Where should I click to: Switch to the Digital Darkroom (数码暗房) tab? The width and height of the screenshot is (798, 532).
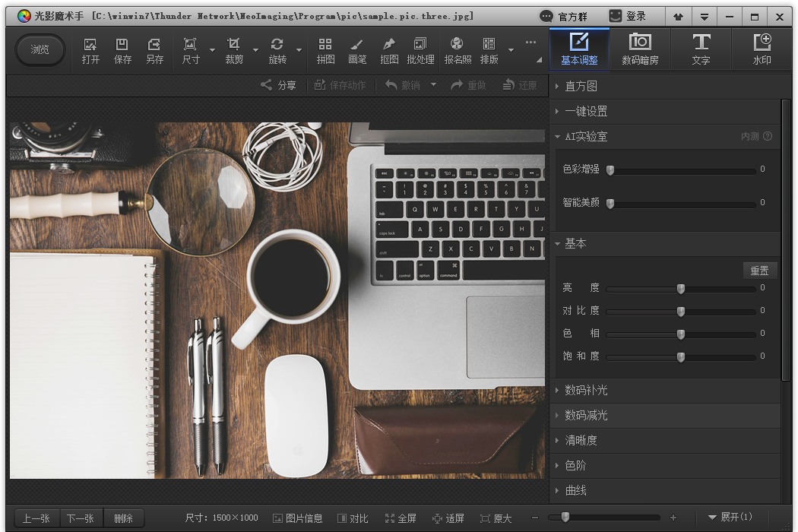click(x=640, y=49)
